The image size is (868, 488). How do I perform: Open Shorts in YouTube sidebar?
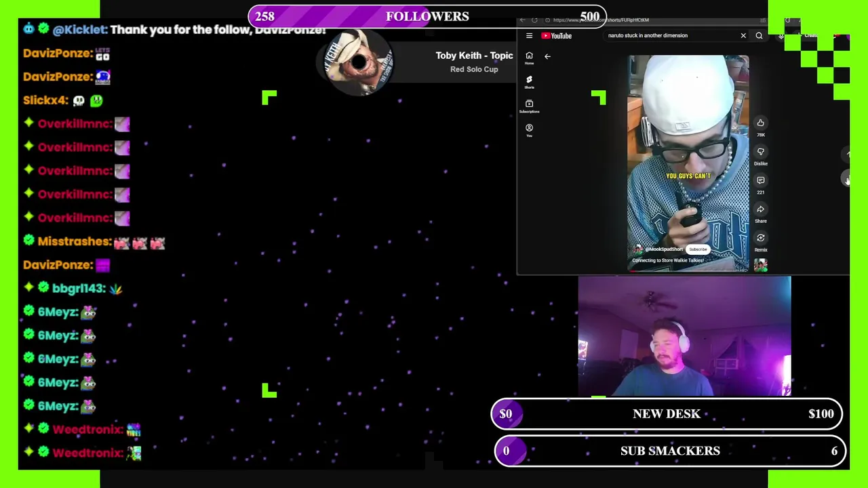click(x=530, y=82)
